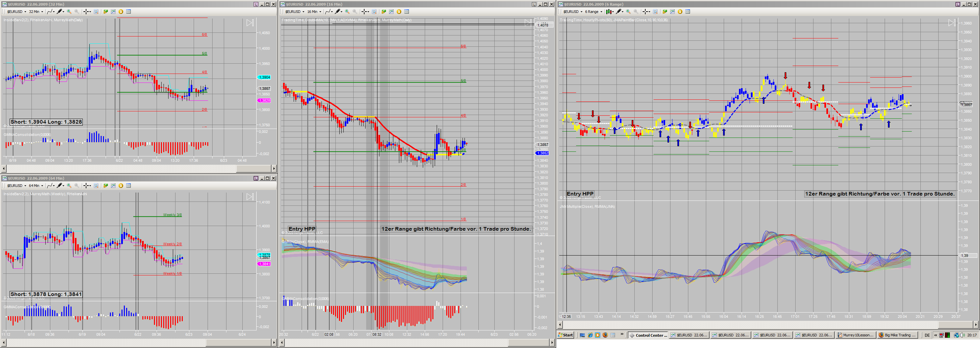Click the 6 Range chart scrollbar right arrow
The height and width of the screenshot is (348, 980).
[x=976, y=324]
